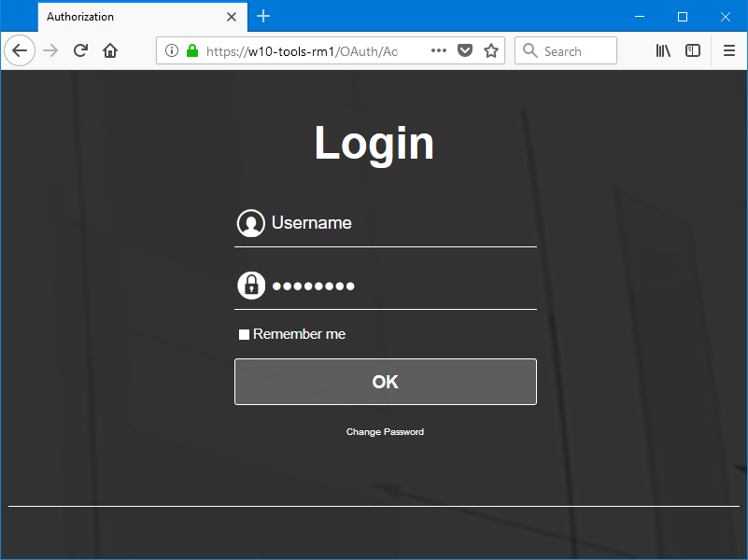Toggle the sidebar view
748x560 pixels.
(693, 51)
